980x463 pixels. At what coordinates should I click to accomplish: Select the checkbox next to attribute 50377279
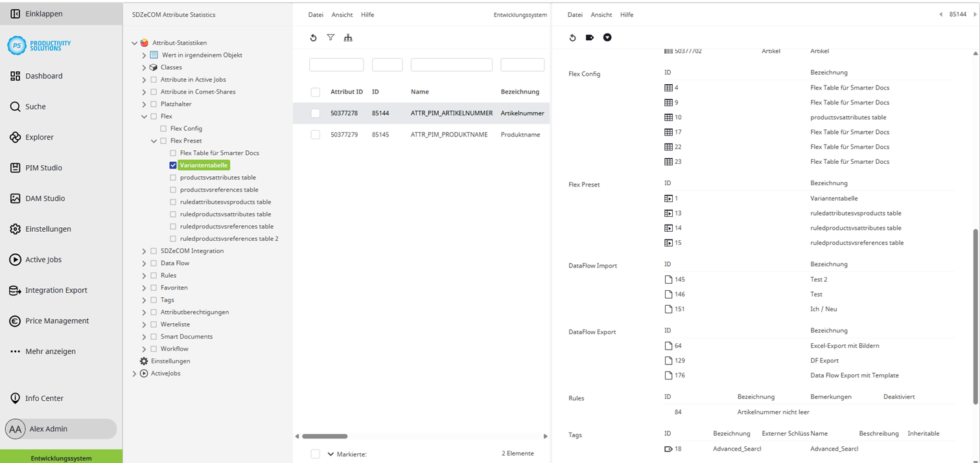coord(316,134)
